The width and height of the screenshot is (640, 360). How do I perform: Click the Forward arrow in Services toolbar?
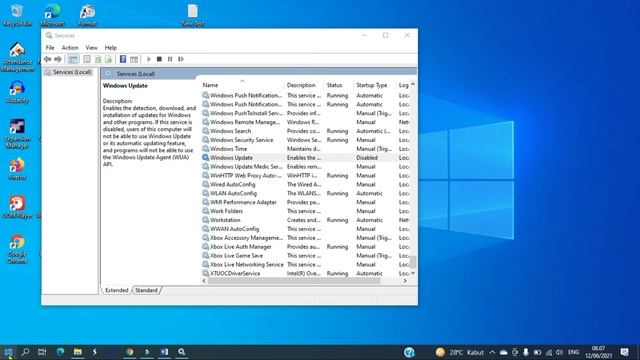(x=58, y=59)
